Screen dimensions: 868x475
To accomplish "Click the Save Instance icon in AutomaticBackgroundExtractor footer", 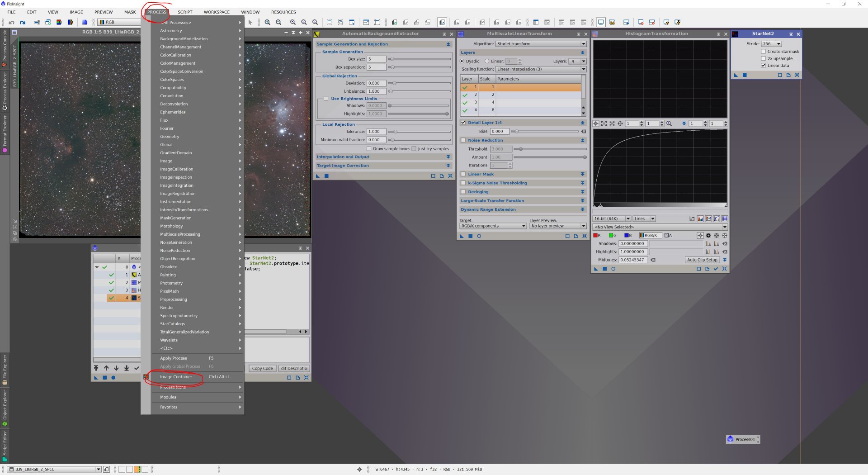I will tap(442, 176).
